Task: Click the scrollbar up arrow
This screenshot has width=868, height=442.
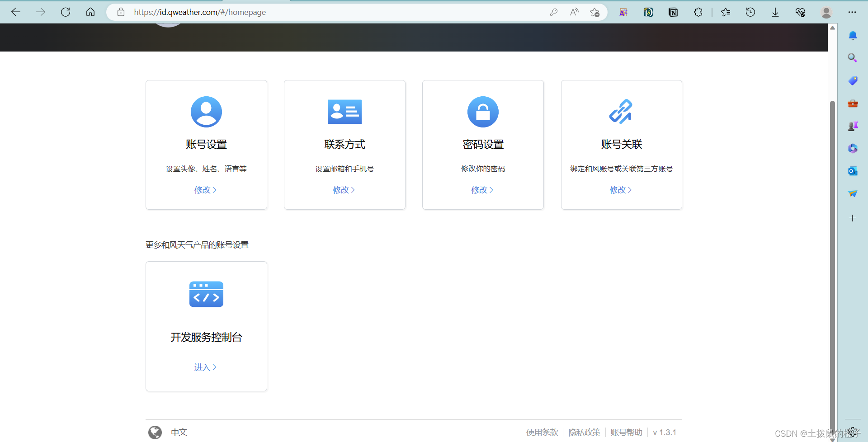Action: click(832, 28)
